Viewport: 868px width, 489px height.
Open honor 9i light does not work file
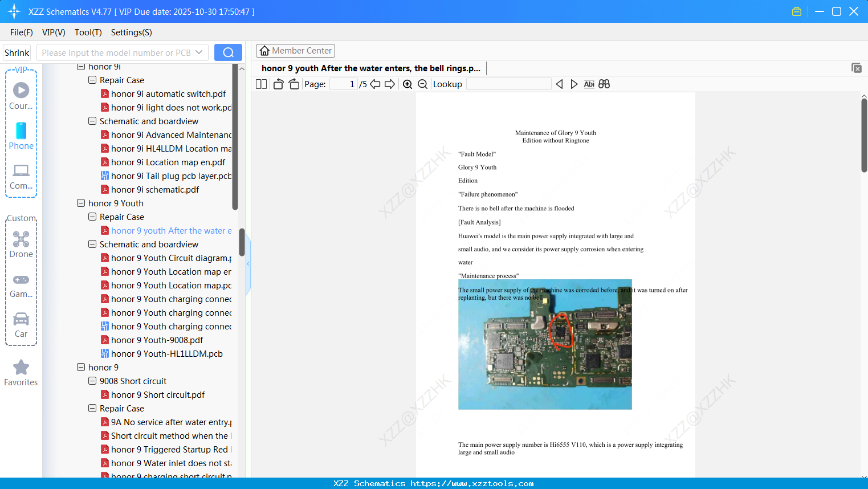(x=172, y=107)
